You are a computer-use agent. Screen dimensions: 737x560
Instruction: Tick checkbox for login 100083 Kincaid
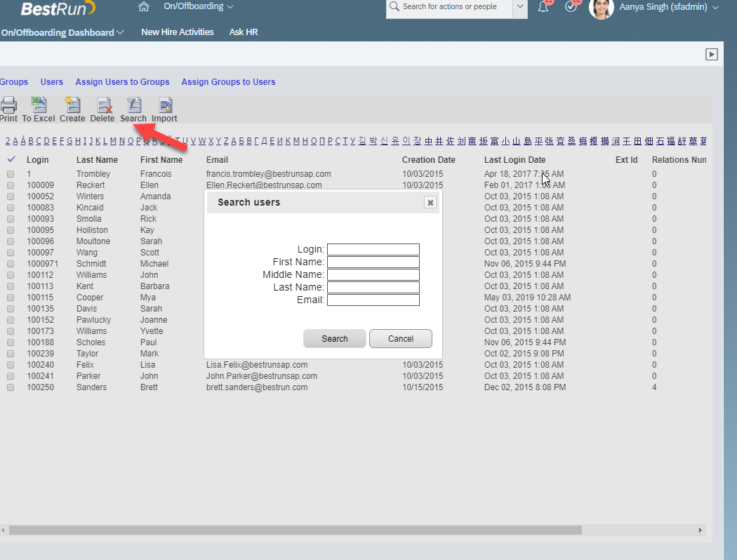tap(11, 208)
